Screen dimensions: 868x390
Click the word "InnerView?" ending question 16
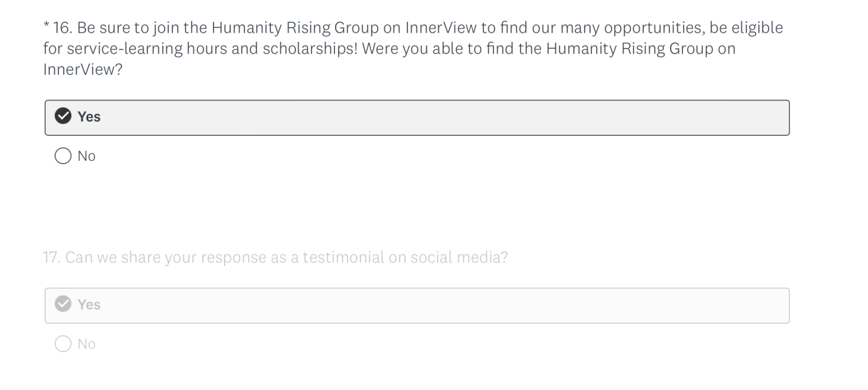(x=83, y=69)
